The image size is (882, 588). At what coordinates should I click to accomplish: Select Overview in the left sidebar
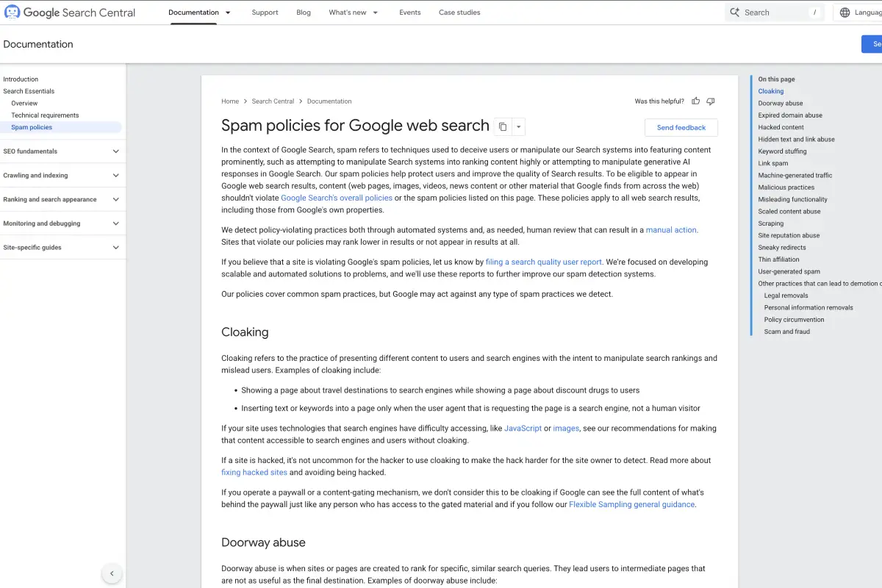pos(24,104)
